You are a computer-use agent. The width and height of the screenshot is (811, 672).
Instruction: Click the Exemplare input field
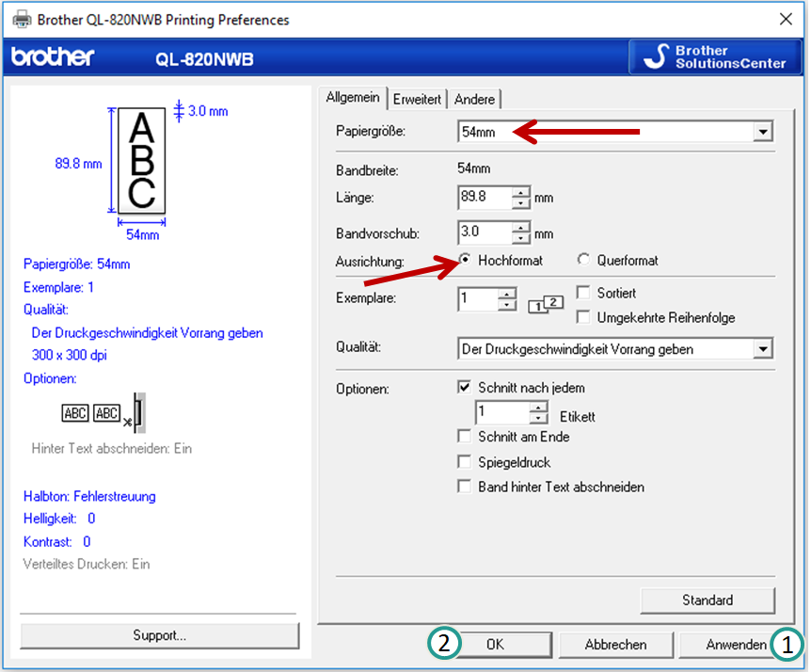pyautogui.click(x=479, y=299)
